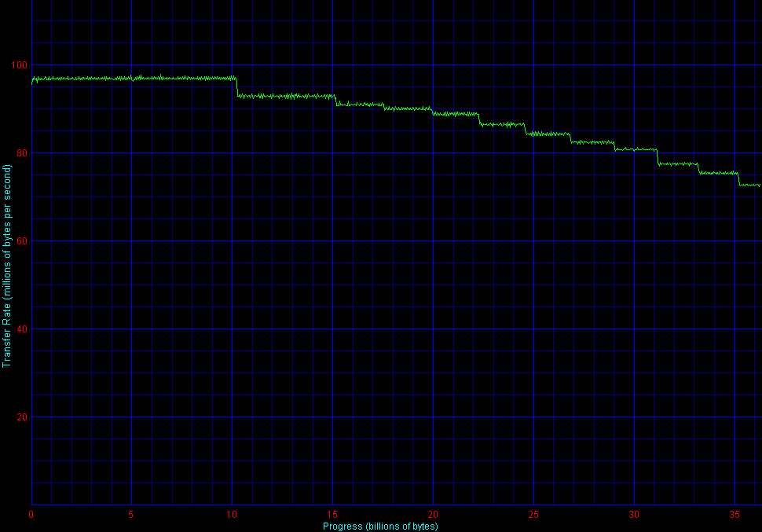Select the 35 tick on the X-axis
The image size is (762, 532).
(735, 515)
